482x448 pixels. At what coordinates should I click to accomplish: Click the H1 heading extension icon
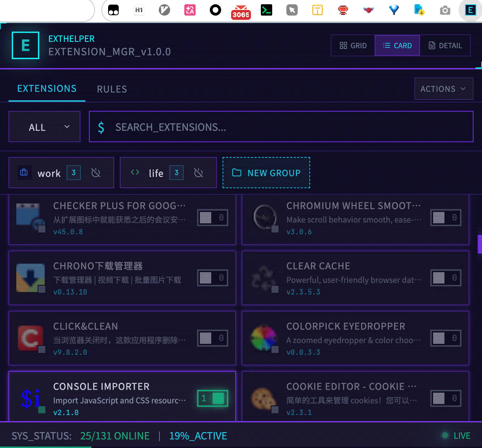coord(139,10)
